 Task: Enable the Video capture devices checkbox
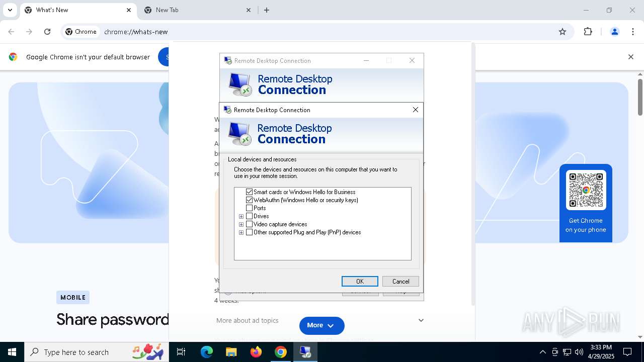point(249,224)
